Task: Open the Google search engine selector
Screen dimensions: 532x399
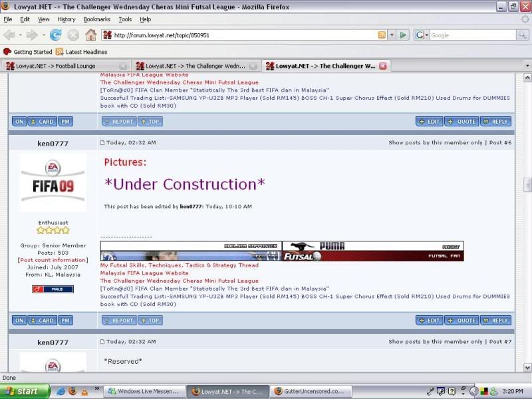Action: pos(421,35)
